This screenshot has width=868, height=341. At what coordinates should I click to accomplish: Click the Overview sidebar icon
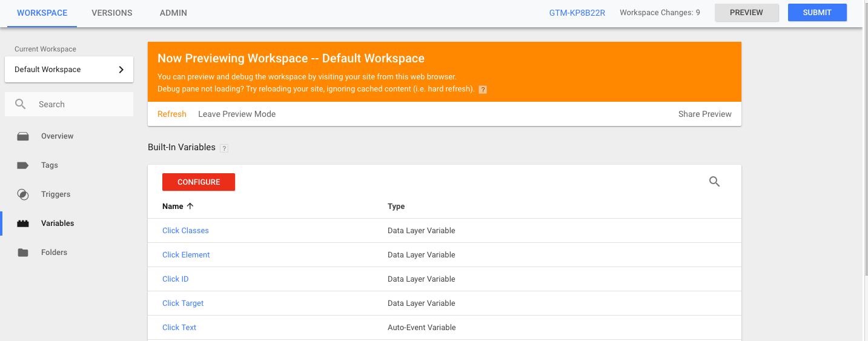23,136
